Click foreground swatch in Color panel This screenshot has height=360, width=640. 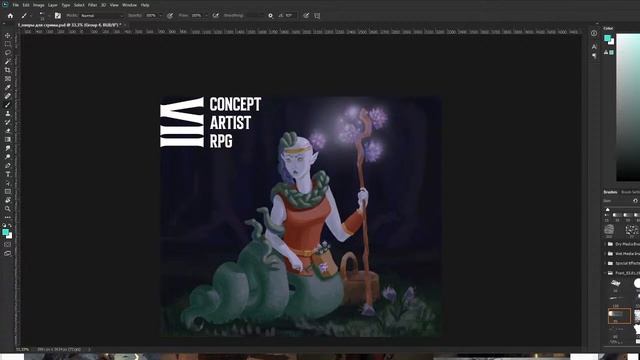(607, 38)
